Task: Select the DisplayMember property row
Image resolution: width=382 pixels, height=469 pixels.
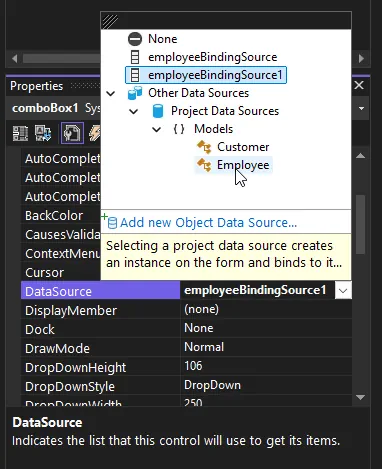Action: coord(186,310)
